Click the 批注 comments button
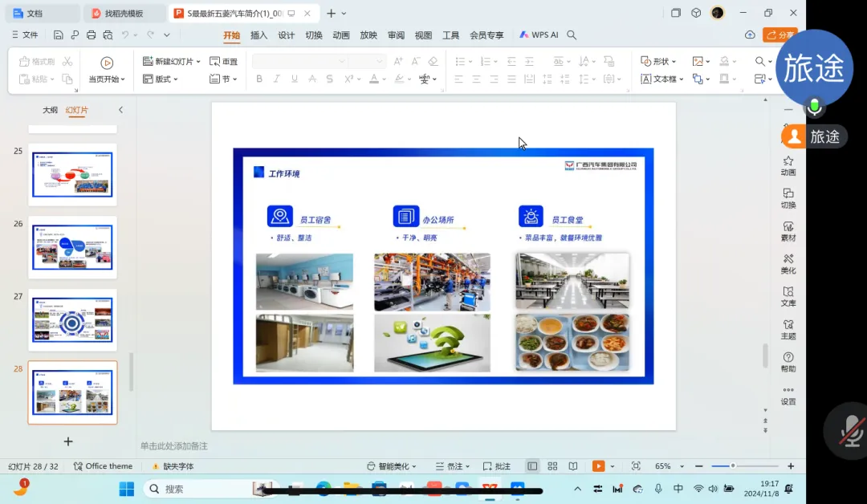867x504 pixels. coord(497,466)
